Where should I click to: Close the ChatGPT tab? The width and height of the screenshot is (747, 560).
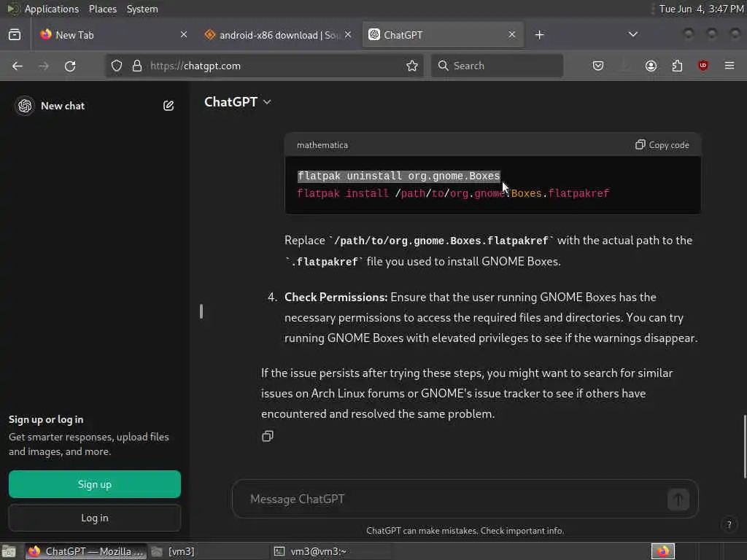[x=511, y=35]
